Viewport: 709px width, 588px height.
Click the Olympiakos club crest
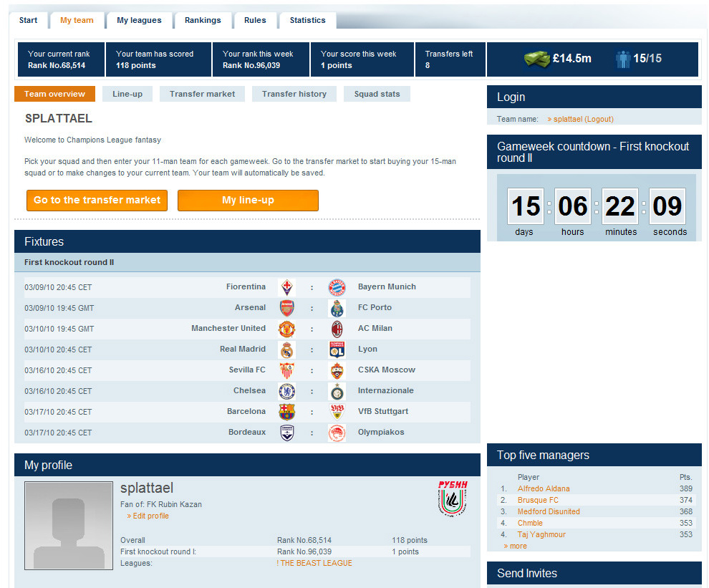[x=337, y=433]
